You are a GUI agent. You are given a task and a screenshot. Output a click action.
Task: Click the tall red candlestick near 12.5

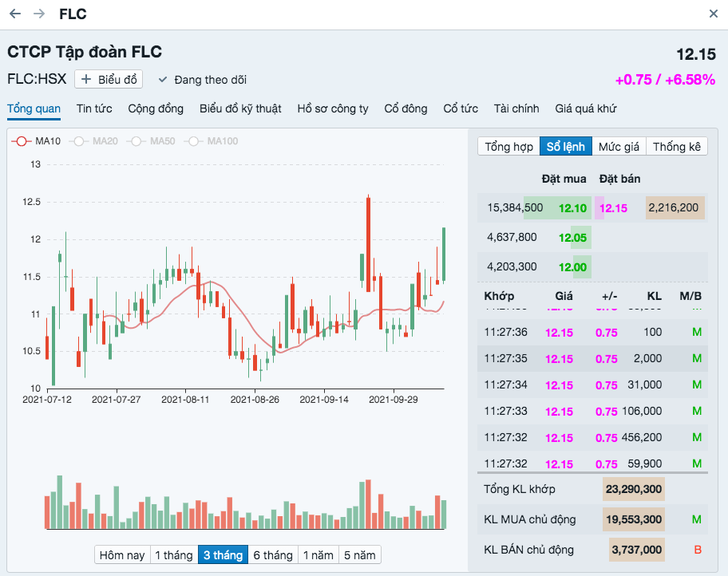click(368, 244)
